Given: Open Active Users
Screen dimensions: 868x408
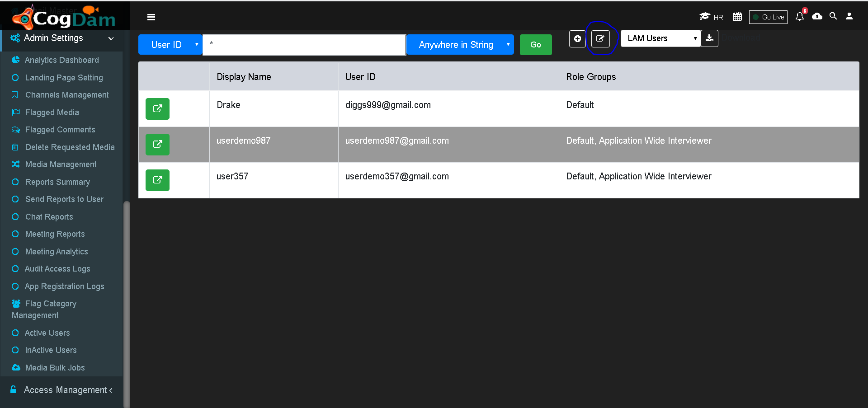Looking at the screenshot, I should tap(47, 333).
